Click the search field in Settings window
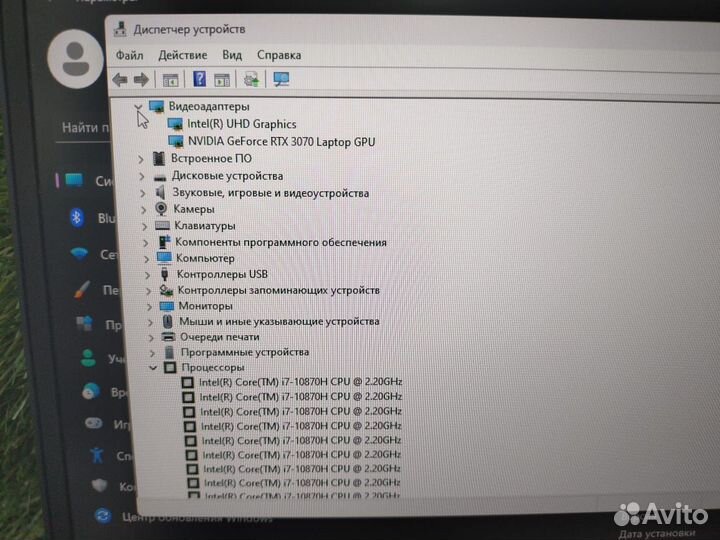 [85, 128]
